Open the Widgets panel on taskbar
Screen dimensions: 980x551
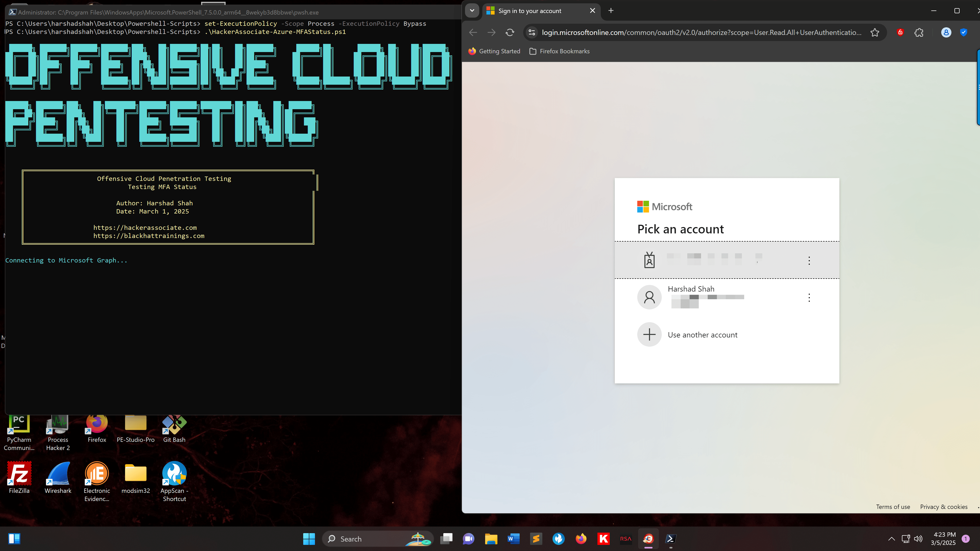[14, 539]
